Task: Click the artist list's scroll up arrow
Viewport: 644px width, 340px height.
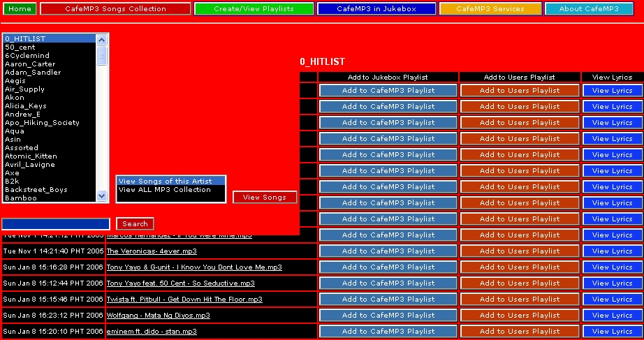Action: pos(102,39)
